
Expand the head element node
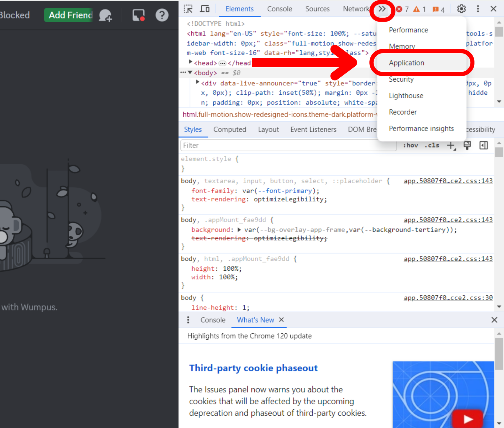[191, 62]
